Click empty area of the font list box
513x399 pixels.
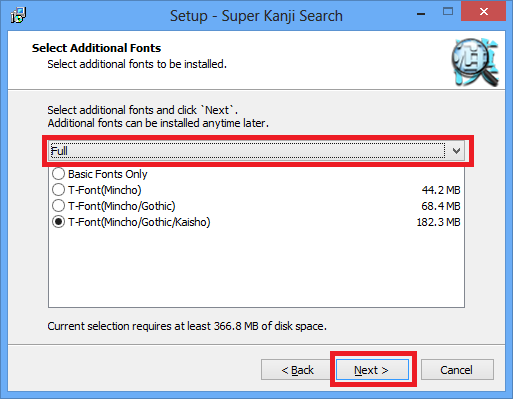click(x=256, y=268)
